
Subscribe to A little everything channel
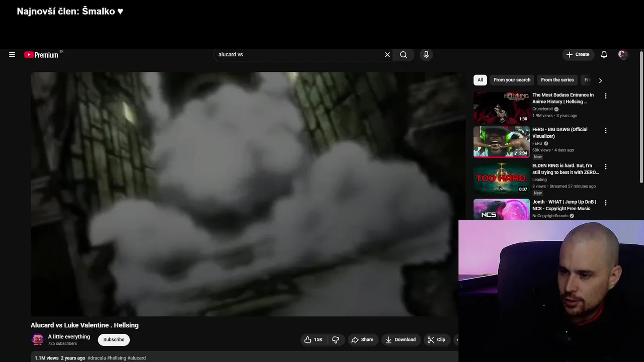[x=114, y=340]
